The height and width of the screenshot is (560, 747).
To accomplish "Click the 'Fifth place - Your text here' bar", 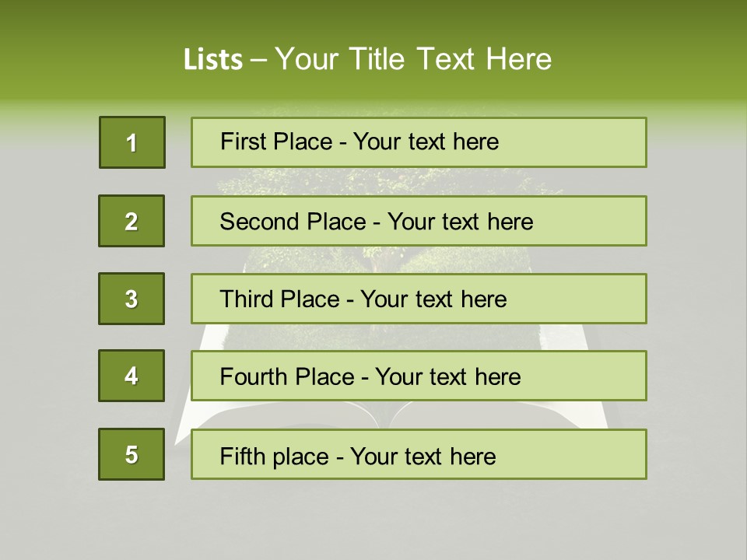I will tap(419, 454).
